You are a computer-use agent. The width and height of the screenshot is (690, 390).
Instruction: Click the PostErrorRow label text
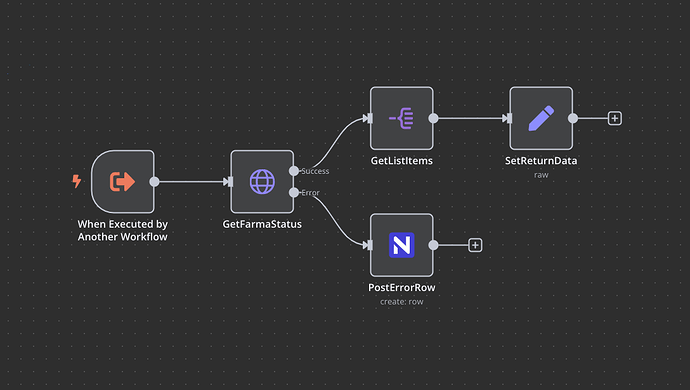coord(402,287)
